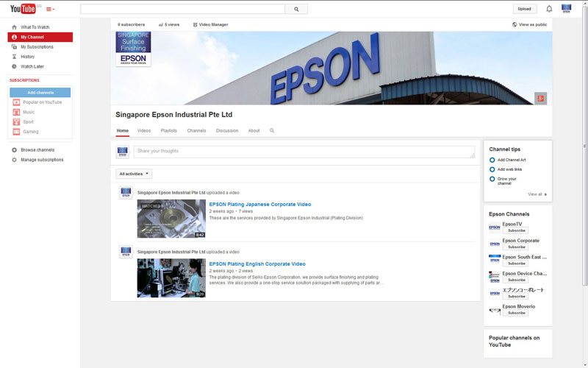Switch to the Discussion tab
Viewport: 588px width, 368px height.
tap(227, 131)
